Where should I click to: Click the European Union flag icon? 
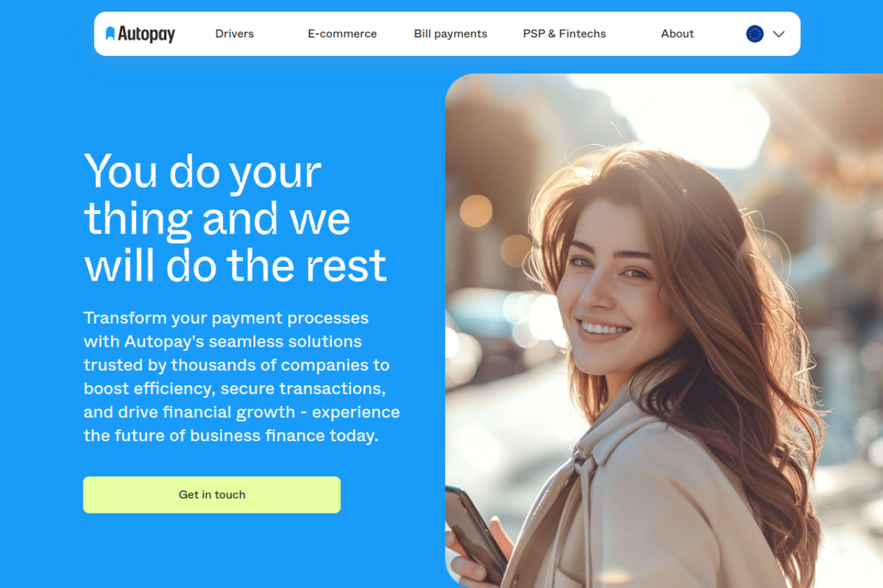click(x=755, y=34)
